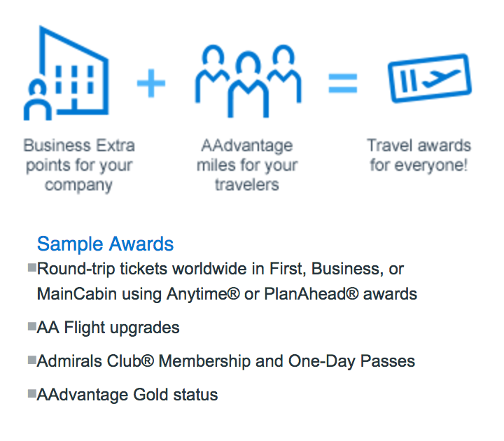Screen dimensions: 504x441
Task: Click Round-trip tickets worldwide line
Action: pos(220,269)
